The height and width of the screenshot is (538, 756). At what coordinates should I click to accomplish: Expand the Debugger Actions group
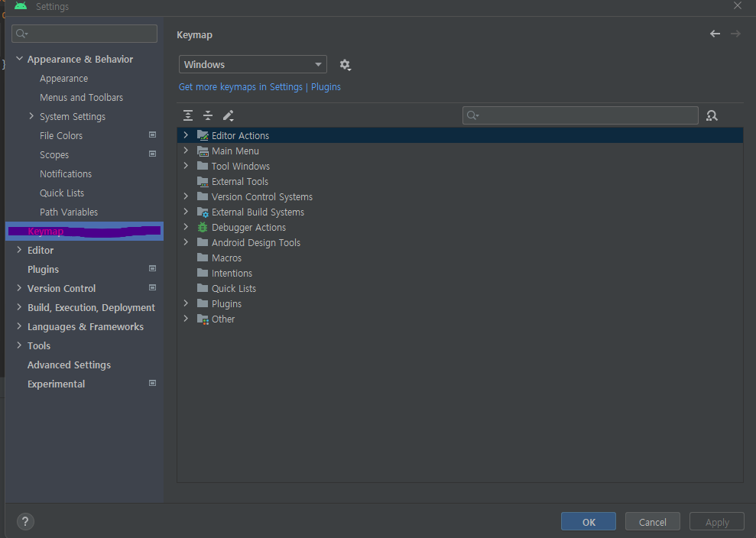186,226
